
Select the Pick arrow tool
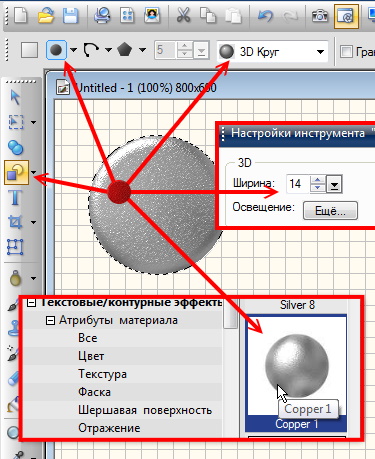click(x=15, y=97)
